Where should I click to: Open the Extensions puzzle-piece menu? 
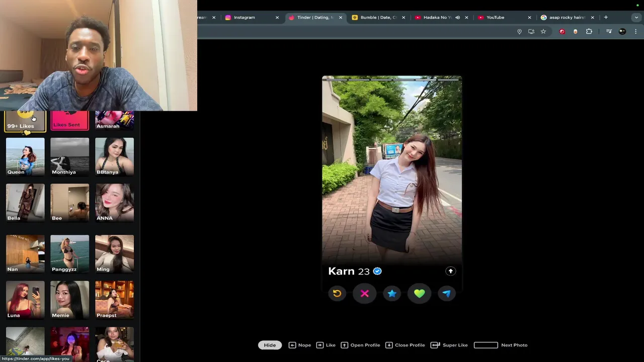[589, 31]
